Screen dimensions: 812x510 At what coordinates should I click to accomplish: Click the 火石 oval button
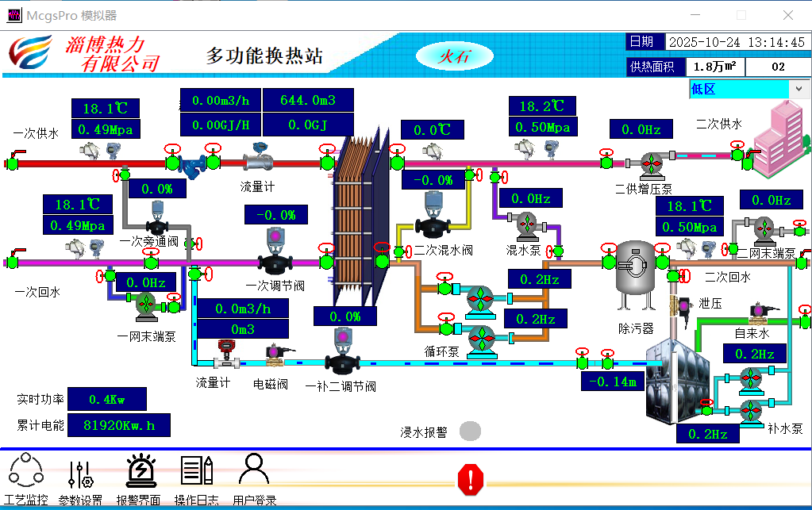pyautogui.click(x=455, y=56)
